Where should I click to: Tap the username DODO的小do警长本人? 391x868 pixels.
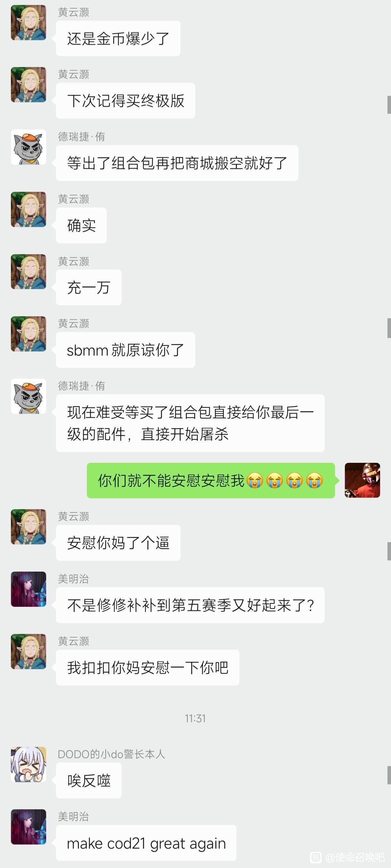click(112, 754)
